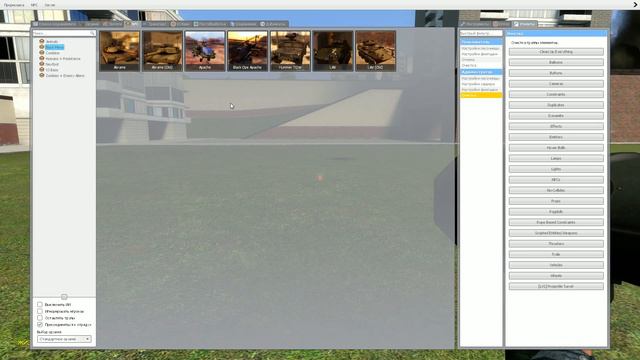Click the Thrusters cleanup button
This screenshot has height=360, width=640.
(x=556, y=244)
